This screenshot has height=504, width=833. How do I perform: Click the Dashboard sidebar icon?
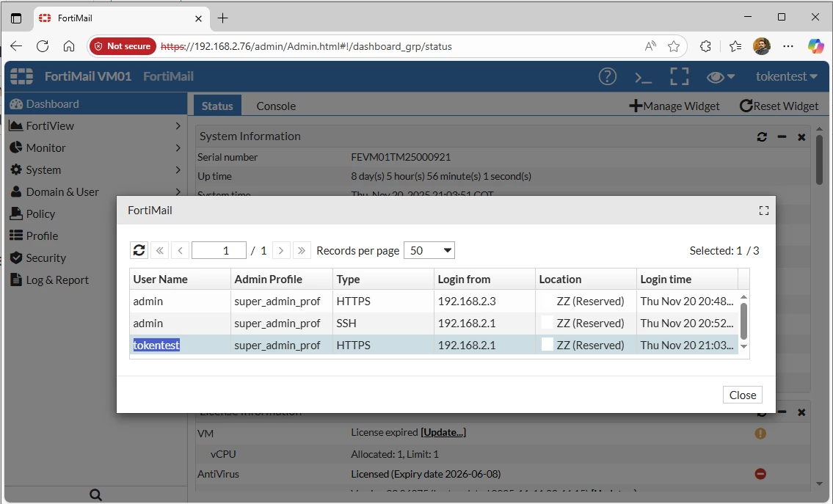(x=16, y=104)
